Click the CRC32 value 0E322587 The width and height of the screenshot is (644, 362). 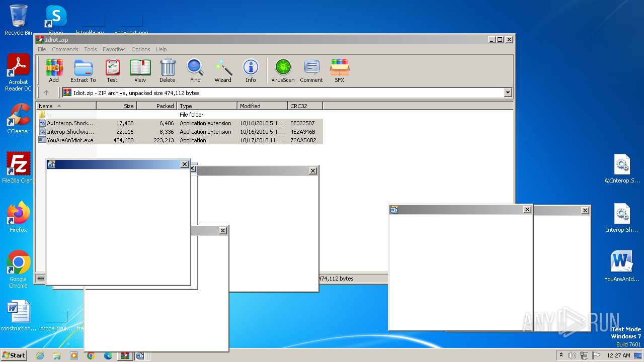[x=302, y=123]
